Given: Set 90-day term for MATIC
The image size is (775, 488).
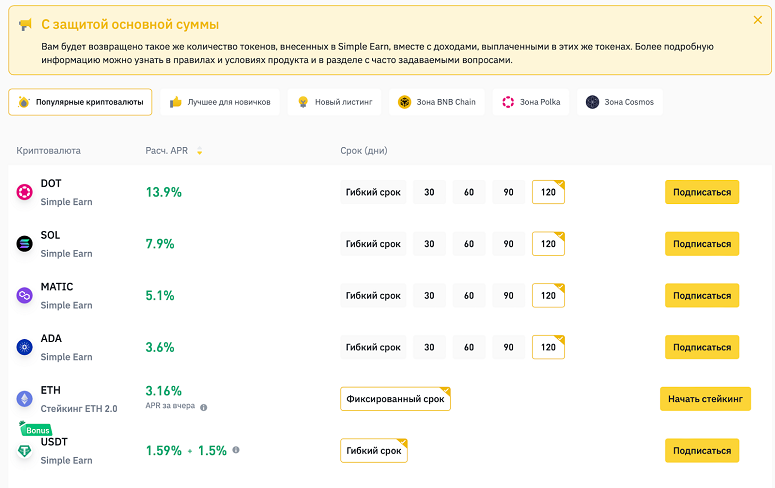Looking at the screenshot, I should pyautogui.click(x=509, y=296).
